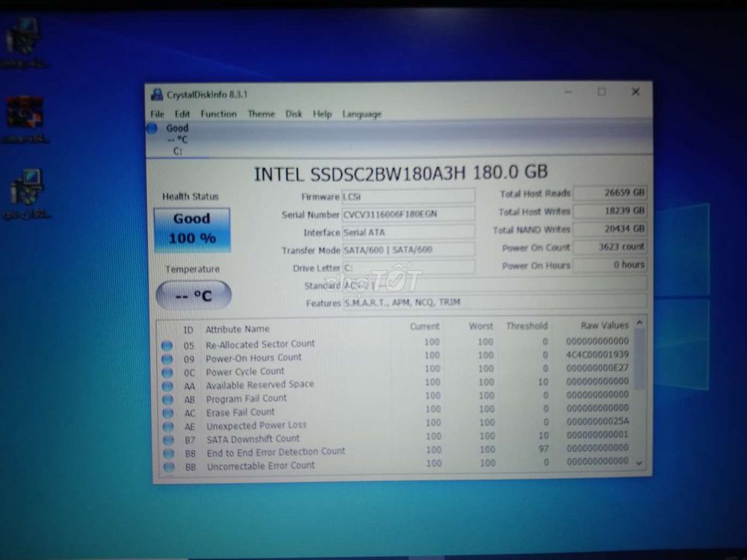Click the Features field S.M.A.R.T., APM, NCQ, TRIM
Screen dimensions: 747x560
[x=495, y=302]
